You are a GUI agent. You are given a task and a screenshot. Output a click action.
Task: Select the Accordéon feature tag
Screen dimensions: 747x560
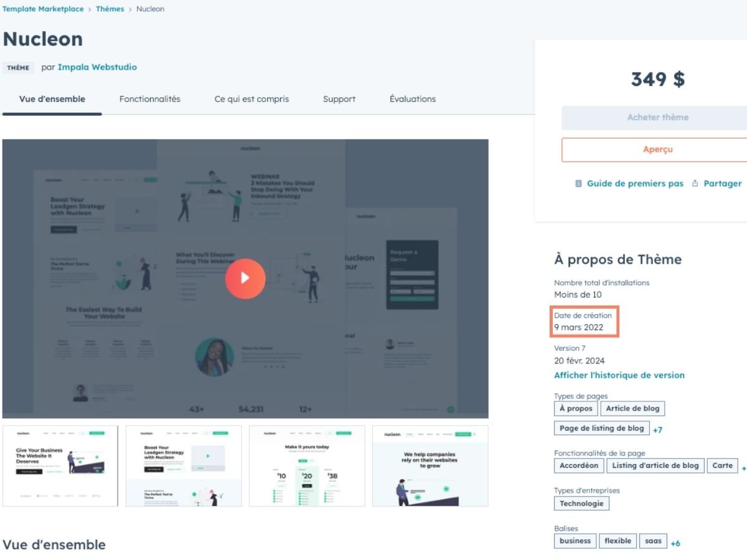coord(579,465)
